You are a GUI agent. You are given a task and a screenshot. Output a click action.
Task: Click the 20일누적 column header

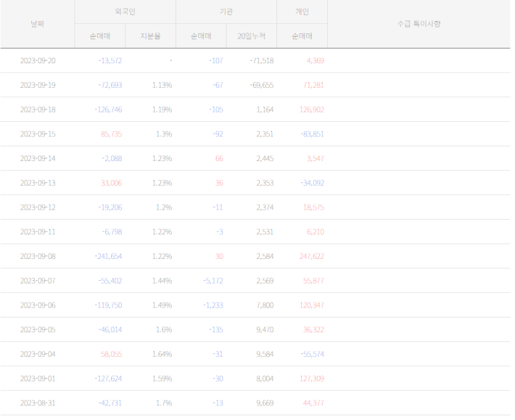pos(252,36)
